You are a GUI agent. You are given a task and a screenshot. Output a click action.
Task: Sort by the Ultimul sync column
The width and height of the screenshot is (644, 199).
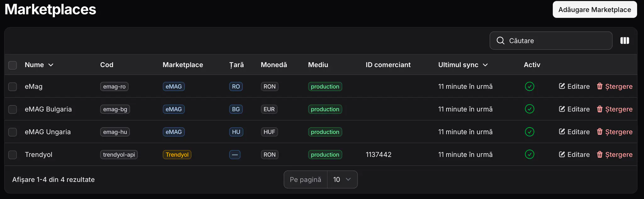click(x=463, y=65)
